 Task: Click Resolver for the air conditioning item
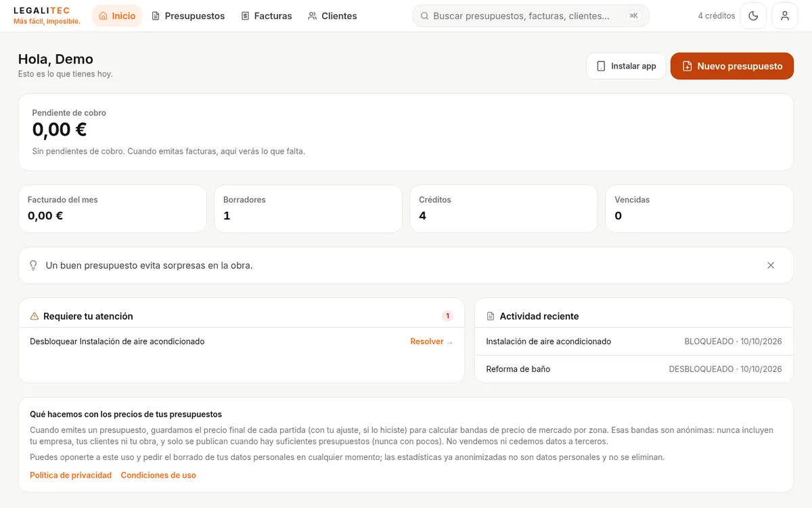432,341
